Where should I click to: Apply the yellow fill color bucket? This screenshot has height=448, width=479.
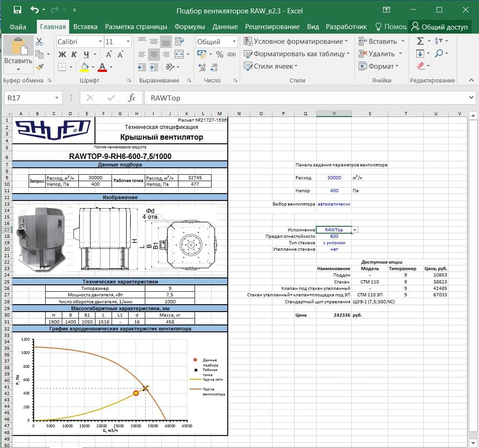[84, 67]
